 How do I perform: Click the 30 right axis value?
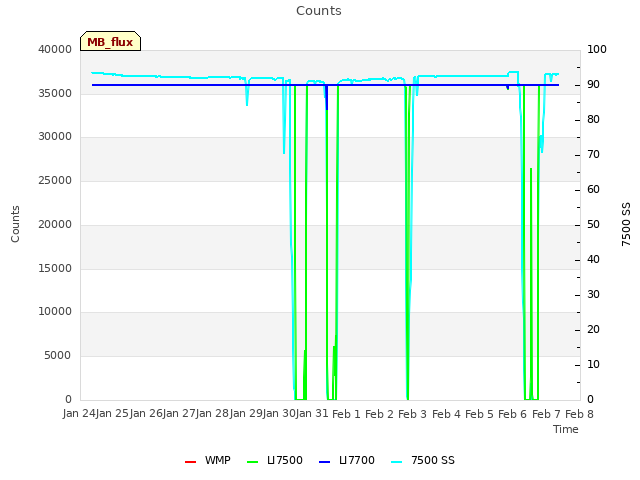point(593,295)
